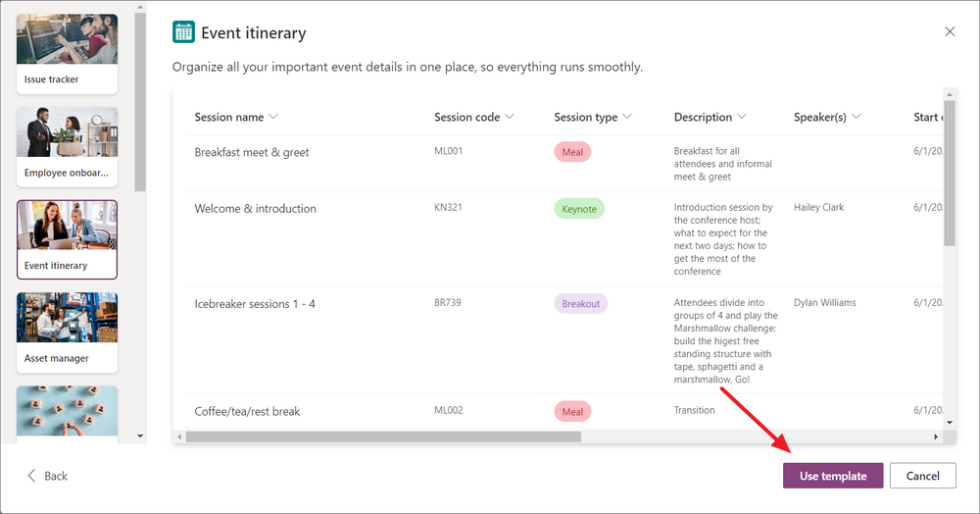Click the sidebar scroll-up arrow
Viewport: 980px width, 514px height.
point(140,8)
